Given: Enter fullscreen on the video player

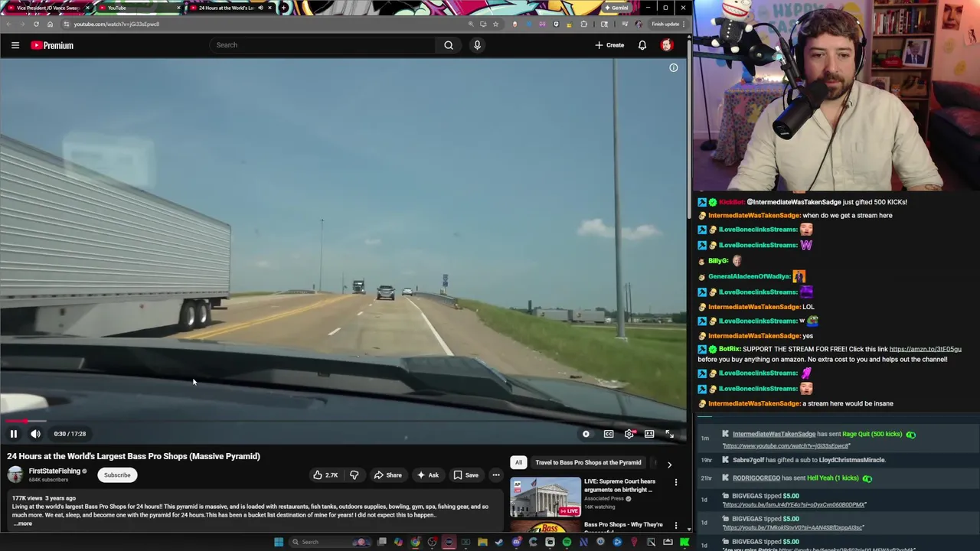Looking at the screenshot, I should (x=669, y=434).
